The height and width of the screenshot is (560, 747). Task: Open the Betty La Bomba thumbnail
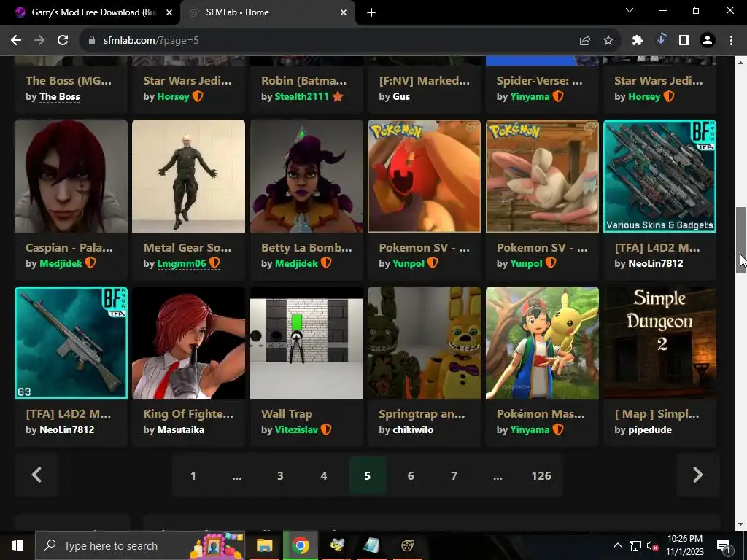(306, 176)
